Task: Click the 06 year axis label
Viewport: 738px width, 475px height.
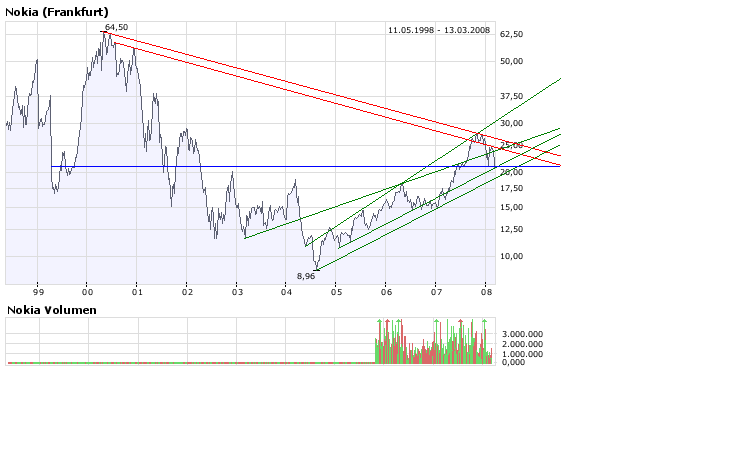Action: click(386, 292)
